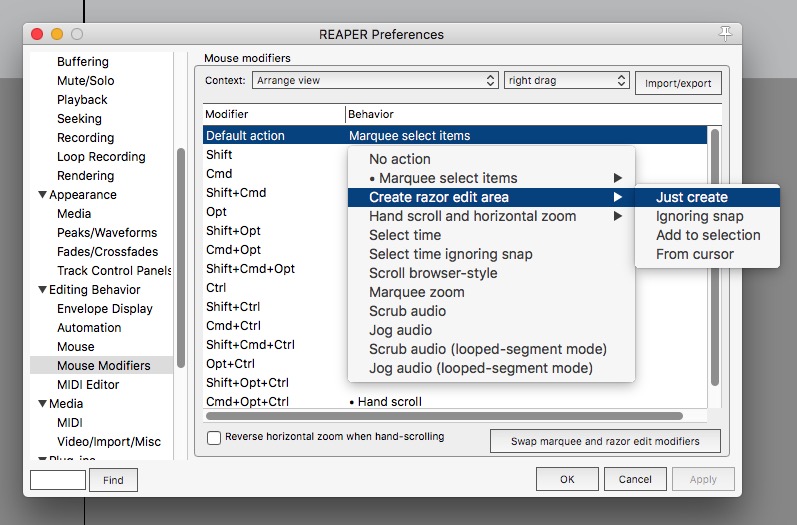
Task: Click the pin icon in title bar
Action: (x=725, y=34)
